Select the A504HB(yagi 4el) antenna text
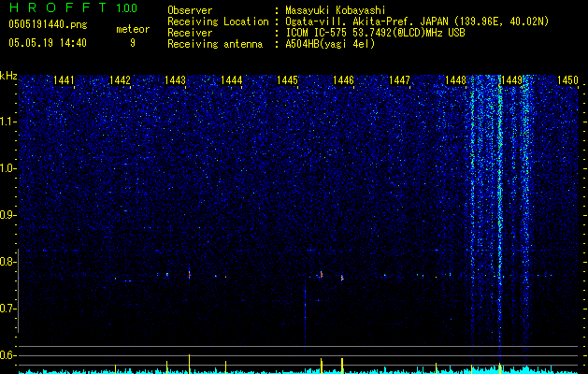The image size is (588, 374). (x=330, y=44)
